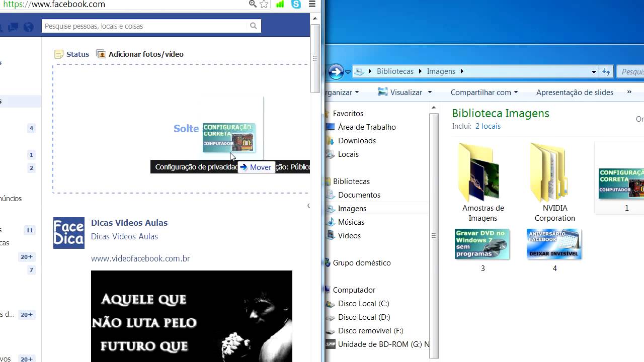The image size is (644, 362).
Task: Open Disco Local (D:) drive
Action: coord(364,317)
